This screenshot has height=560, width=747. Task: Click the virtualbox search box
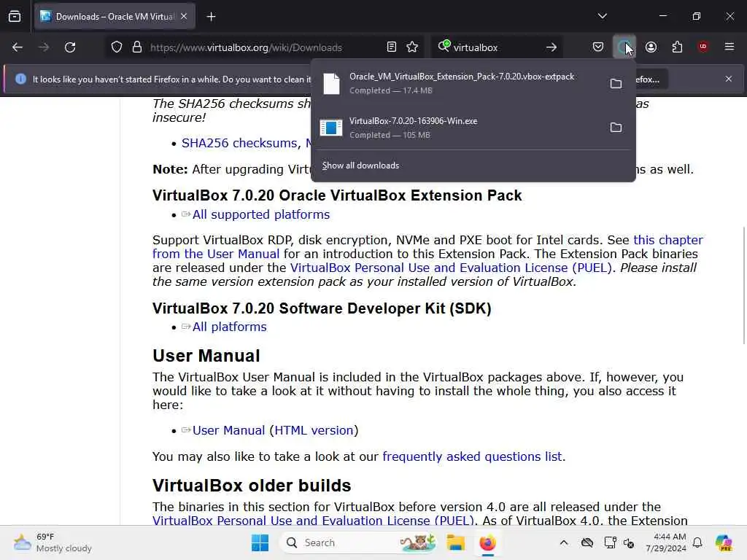496,47
